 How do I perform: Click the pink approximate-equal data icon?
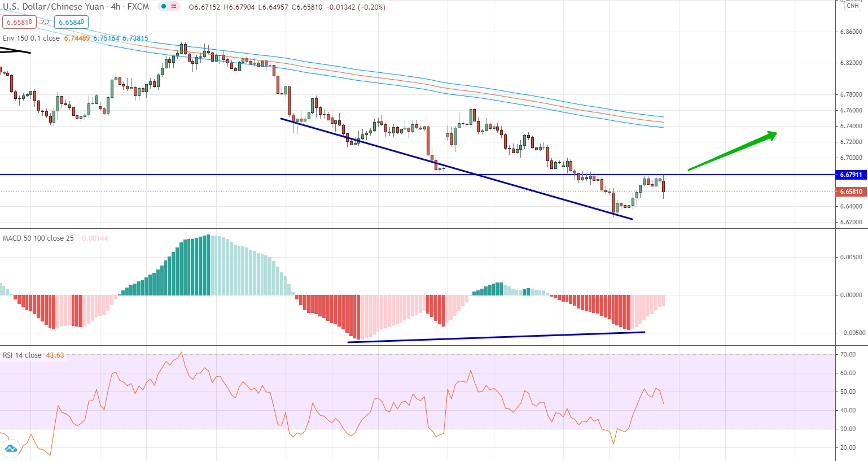pos(173,7)
